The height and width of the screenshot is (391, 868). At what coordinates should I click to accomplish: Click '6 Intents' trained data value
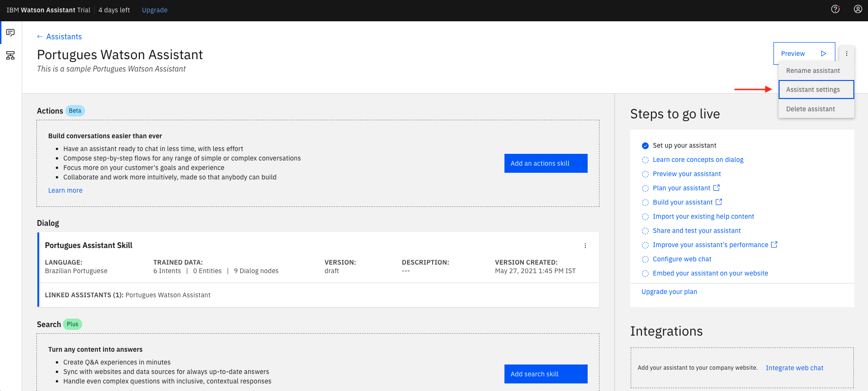167,271
